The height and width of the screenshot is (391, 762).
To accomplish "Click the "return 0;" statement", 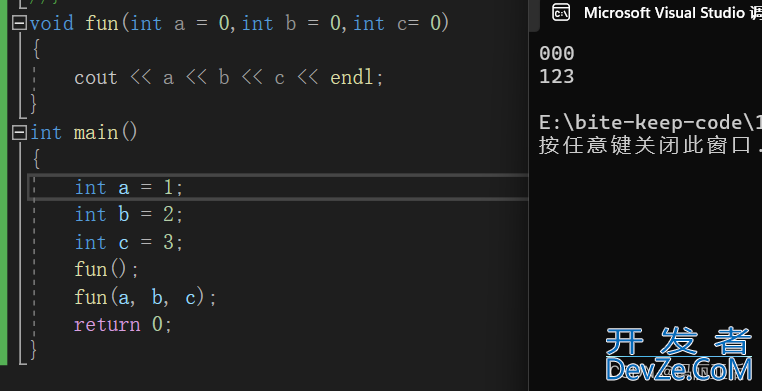I will [x=123, y=324].
